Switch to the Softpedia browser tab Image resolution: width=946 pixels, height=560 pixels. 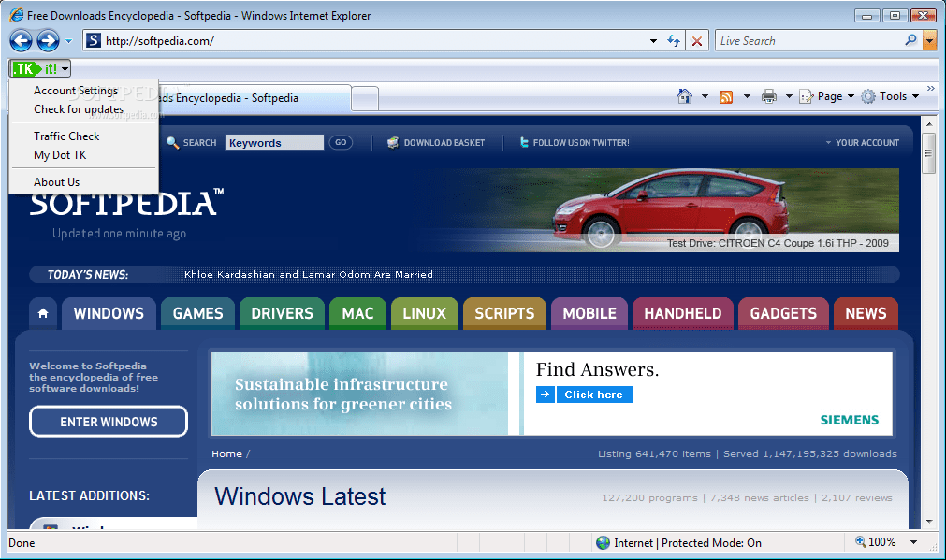[254, 98]
